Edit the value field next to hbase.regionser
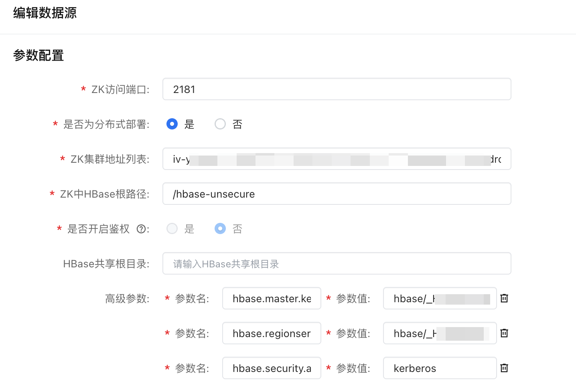The height and width of the screenshot is (392, 576). click(440, 333)
